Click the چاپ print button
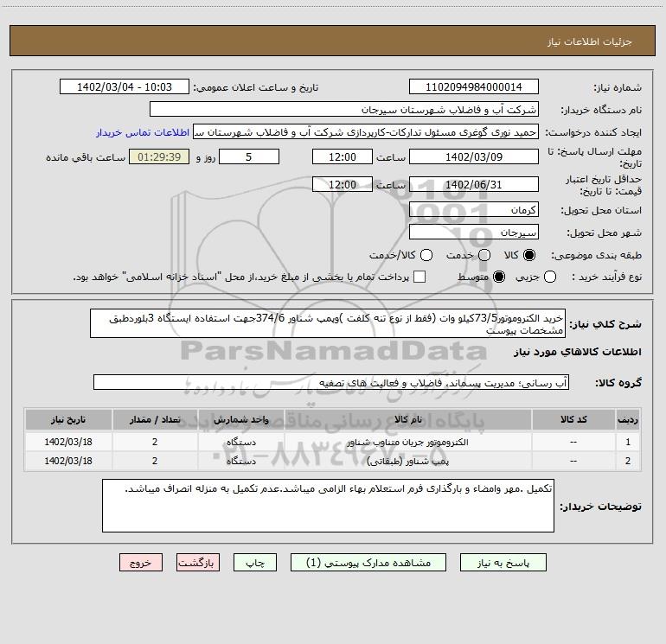The image size is (666, 644). tap(255, 563)
